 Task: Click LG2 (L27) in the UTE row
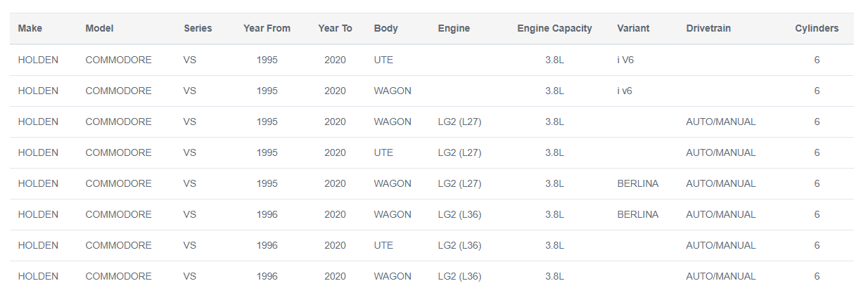coord(459,153)
